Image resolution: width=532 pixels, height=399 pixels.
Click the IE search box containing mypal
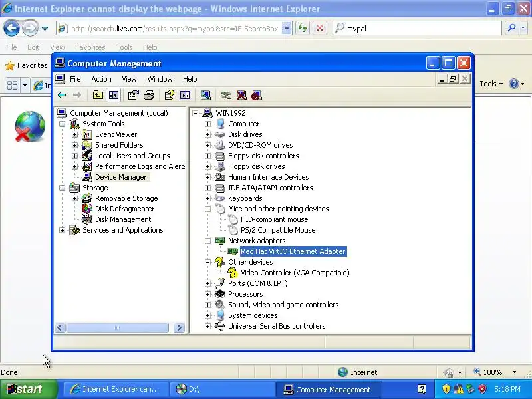[417, 28]
